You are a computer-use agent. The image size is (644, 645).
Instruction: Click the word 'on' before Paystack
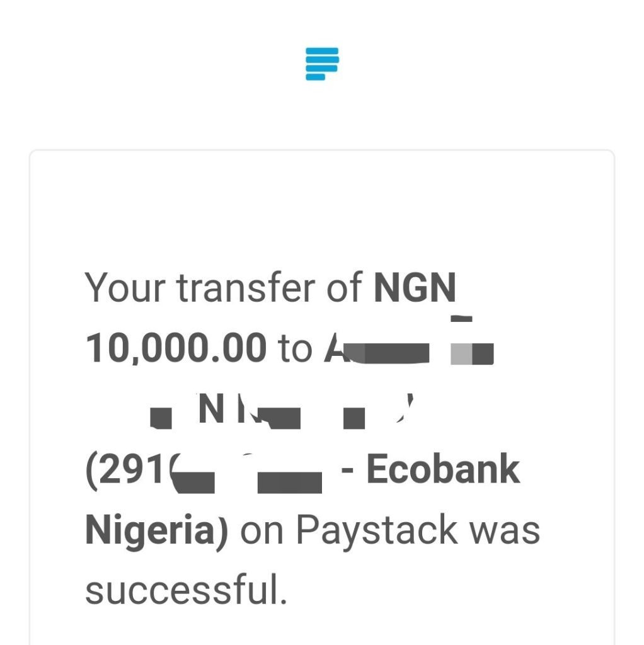(x=262, y=532)
